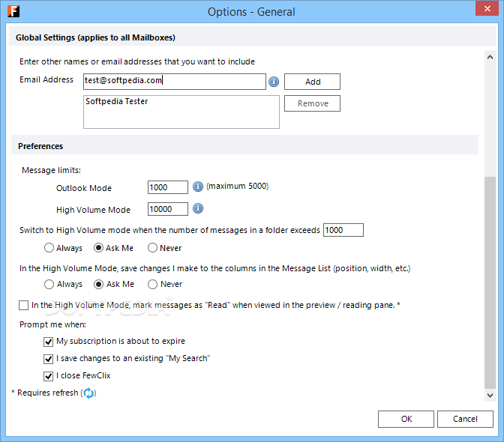The width and height of the screenshot is (504, 442).
Task: Select Always for switching to High Volume mode
Action: 49,248
